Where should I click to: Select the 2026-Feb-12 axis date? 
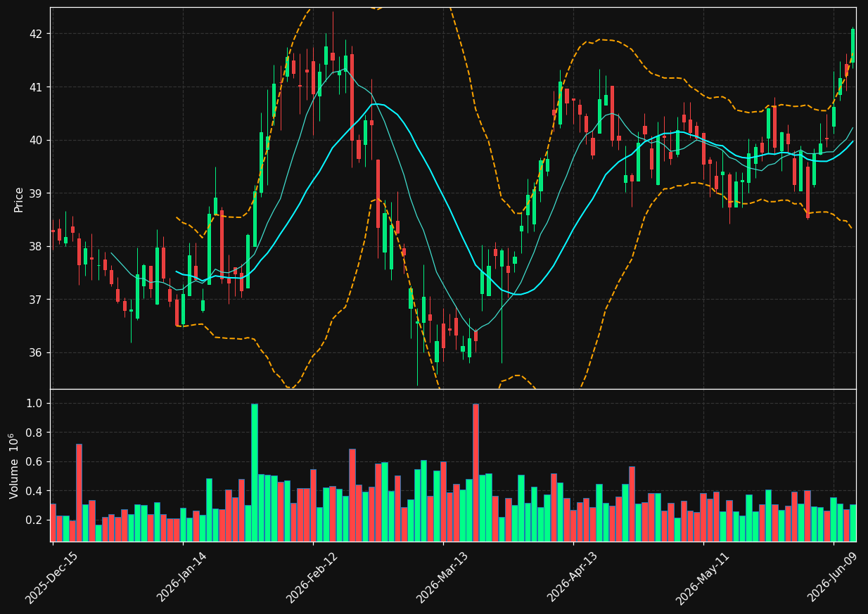point(313,578)
